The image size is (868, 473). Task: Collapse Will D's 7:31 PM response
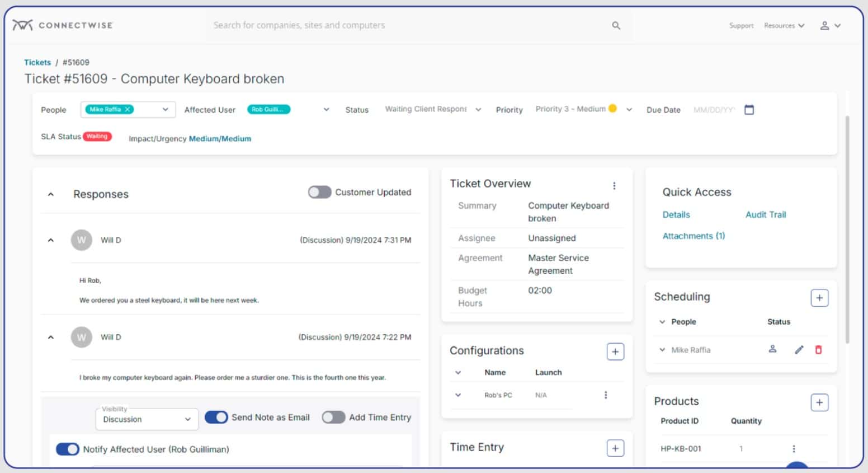coord(51,240)
